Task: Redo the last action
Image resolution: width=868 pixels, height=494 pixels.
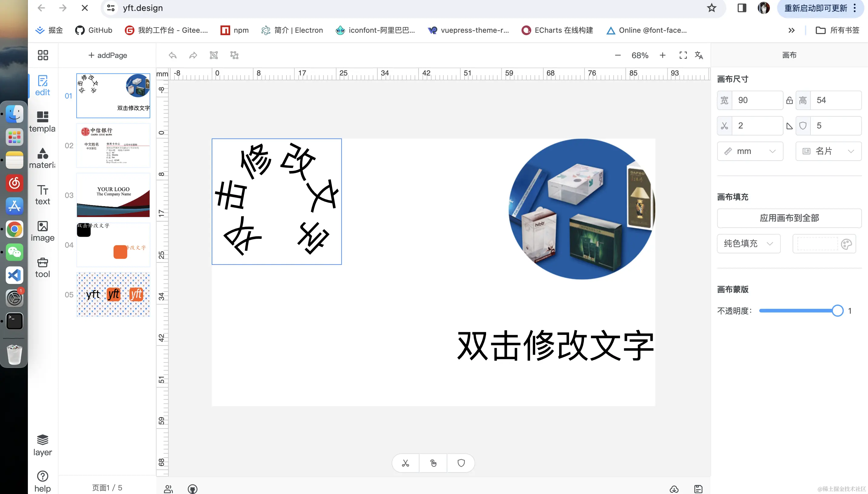Action: click(193, 55)
